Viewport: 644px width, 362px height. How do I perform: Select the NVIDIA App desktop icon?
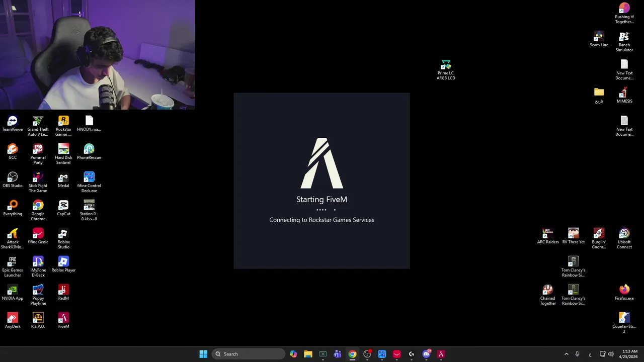point(13,293)
